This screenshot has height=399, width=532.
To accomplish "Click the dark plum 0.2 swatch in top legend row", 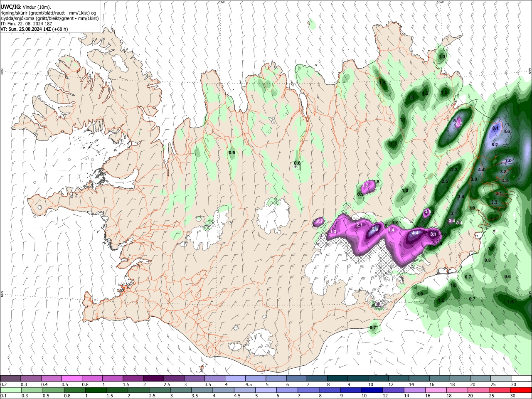I will pos(10,379).
